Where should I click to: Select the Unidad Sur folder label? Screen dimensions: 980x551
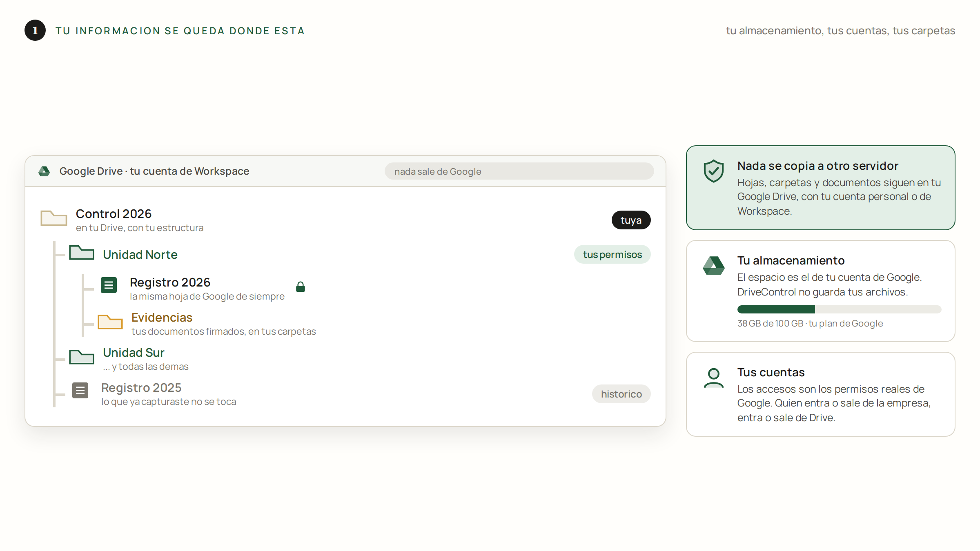[134, 353]
